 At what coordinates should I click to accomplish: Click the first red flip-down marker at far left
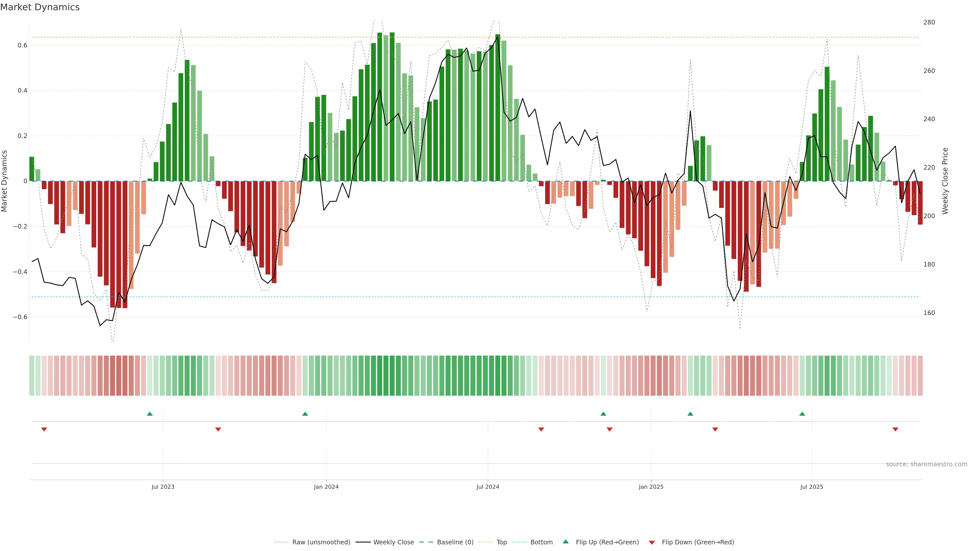pos(44,429)
